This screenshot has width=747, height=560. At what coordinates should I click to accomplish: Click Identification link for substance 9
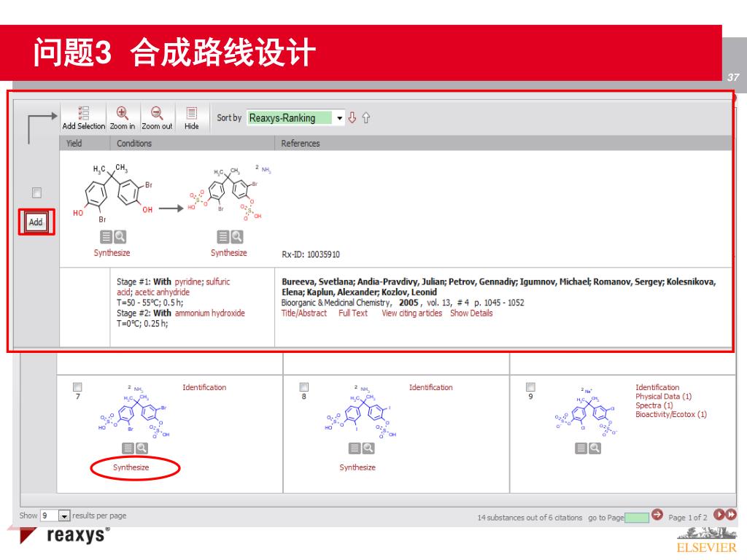[x=657, y=388]
